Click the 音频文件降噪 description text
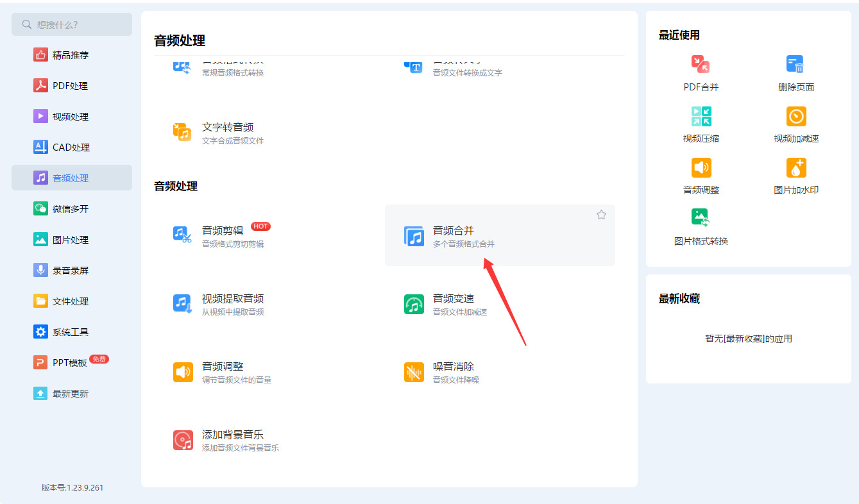859x504 pixels. click(x=456, y=380)
